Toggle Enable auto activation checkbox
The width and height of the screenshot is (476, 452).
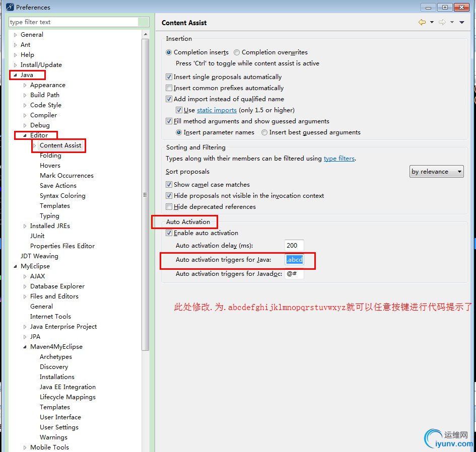click(169, 233)
